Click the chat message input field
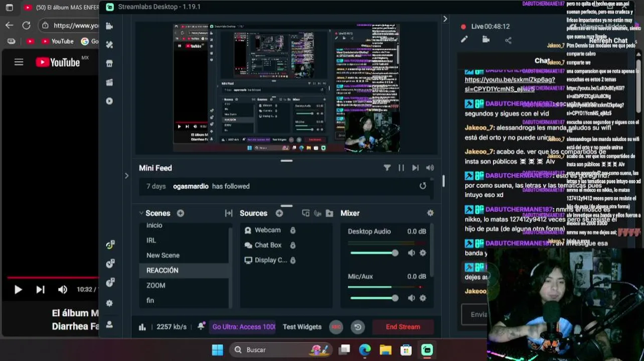 pos(474,314)
